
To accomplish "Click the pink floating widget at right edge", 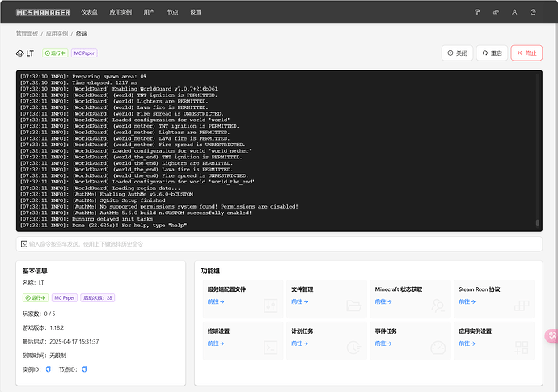I will pyautogui.click(x=552, y=335).
